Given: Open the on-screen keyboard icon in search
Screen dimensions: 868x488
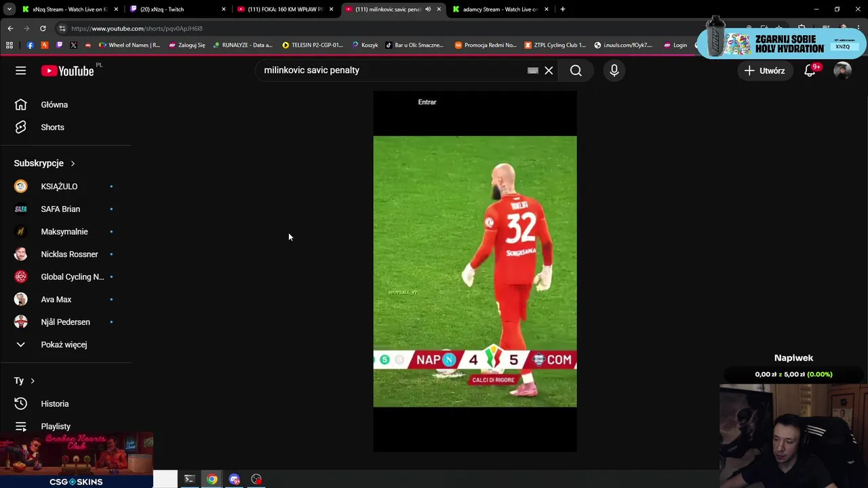Looking at the screenshot, I should pyautogui.click(x=533, y=70).
